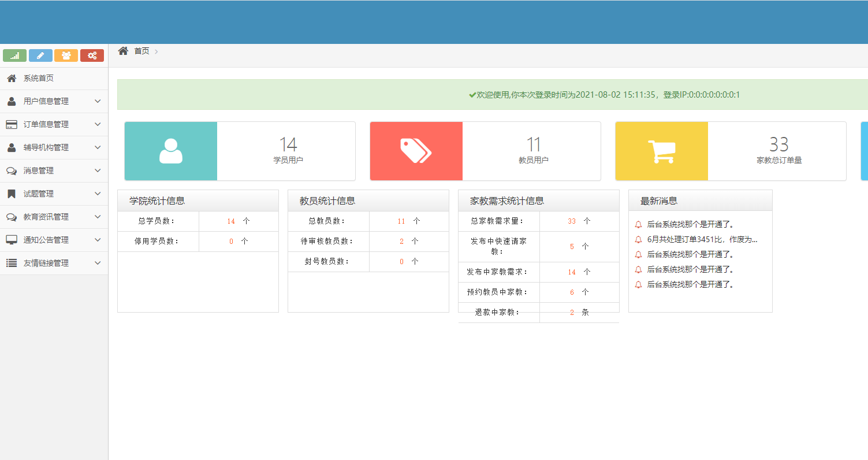Click the green signal bars shortcut button
The image size is (868, 460).
(x=14, y=55)
